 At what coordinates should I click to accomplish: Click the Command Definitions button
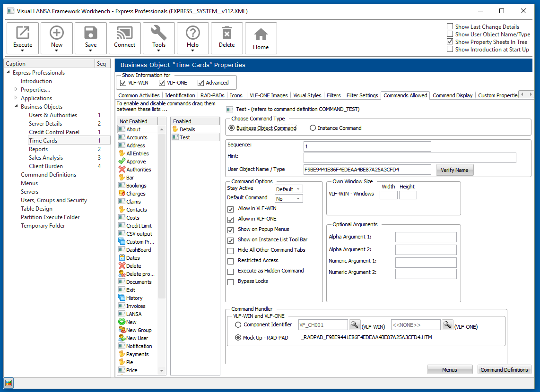coord(504,370)
